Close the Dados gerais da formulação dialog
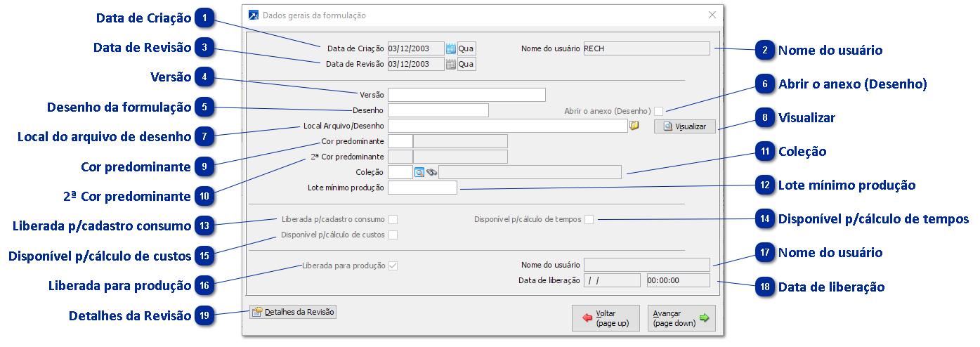Screen dimensions: 980x347 (x=712, y=15)
